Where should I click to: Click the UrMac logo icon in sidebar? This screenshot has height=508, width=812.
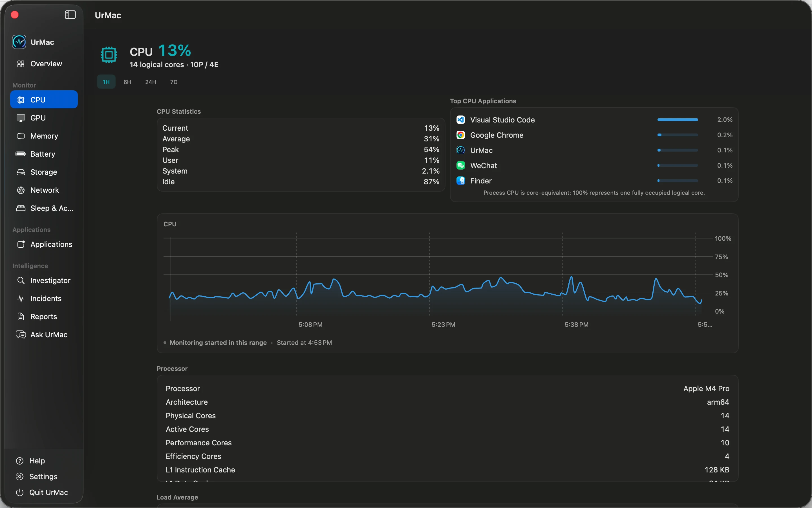click(19, 42)
